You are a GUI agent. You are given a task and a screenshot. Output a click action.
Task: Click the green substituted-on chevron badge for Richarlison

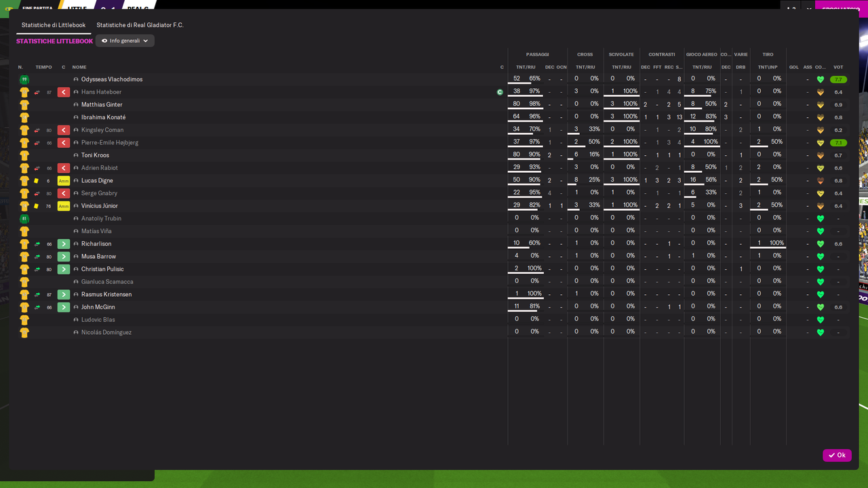point(64,244)
